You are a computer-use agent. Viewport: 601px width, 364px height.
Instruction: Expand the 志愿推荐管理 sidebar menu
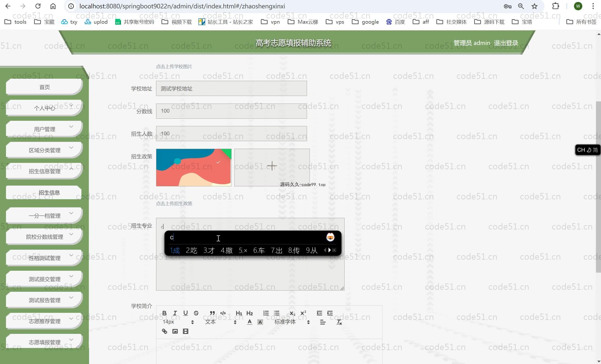(x=44, y=321)
